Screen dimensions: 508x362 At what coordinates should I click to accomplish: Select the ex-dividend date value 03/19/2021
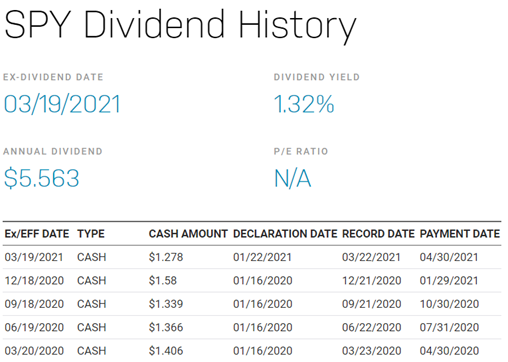[62, 104]
